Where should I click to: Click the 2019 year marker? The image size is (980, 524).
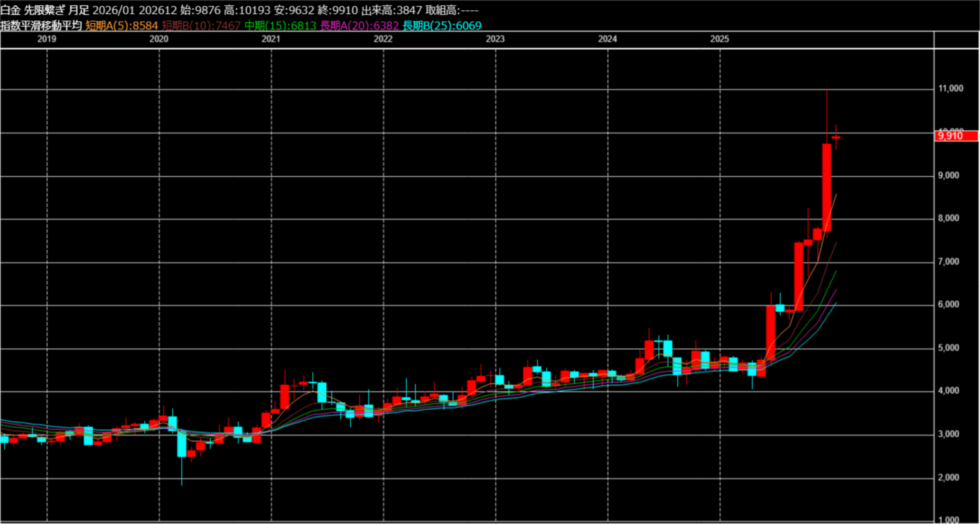pyautogui.click(x=46, y=39)
